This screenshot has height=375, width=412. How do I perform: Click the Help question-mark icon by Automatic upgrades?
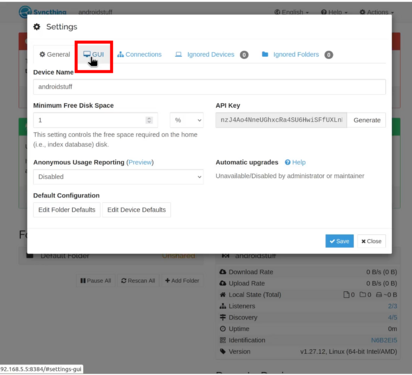(288, 162)
